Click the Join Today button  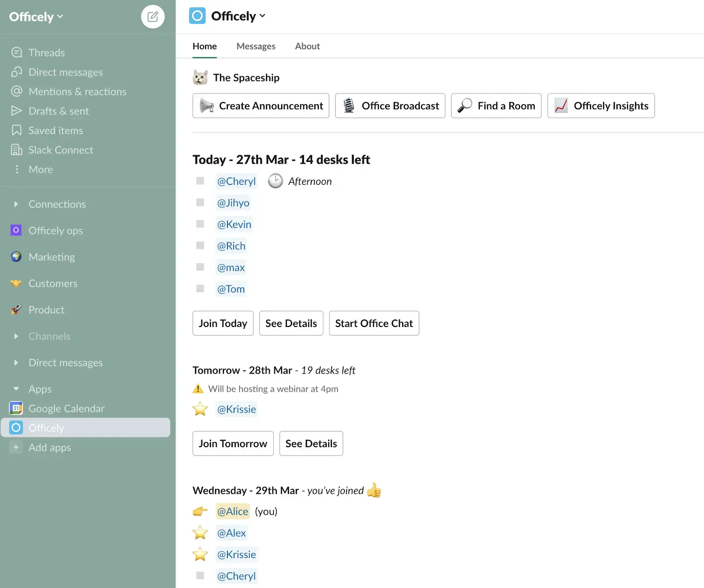223,323
